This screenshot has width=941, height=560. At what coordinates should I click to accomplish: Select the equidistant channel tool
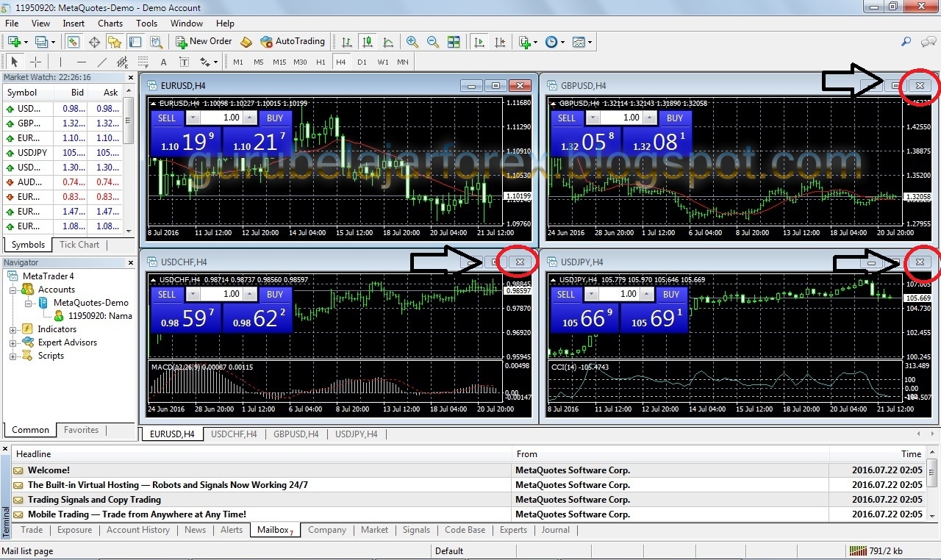[x=123, y=62]
